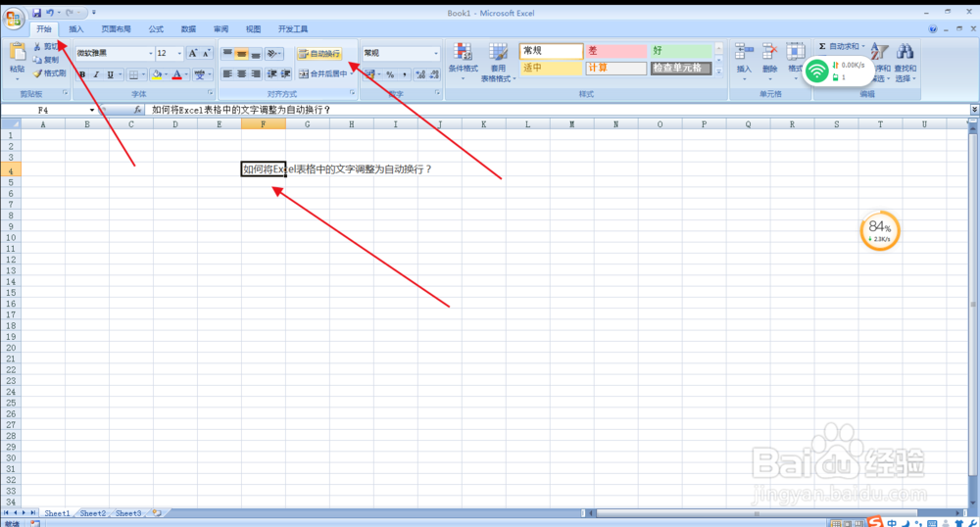
Task: Switch to the 视图 (View) tab
Action: tap(253, 29)
